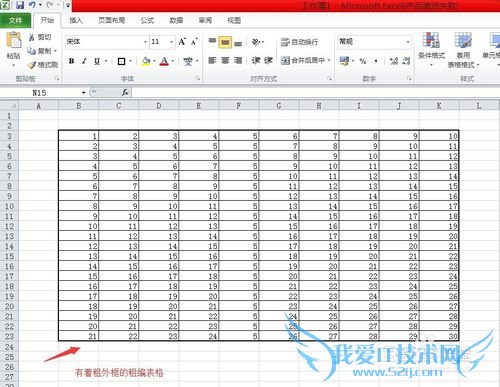
Task: Click the Increase Font Size large A
Action: click(182, 42)
